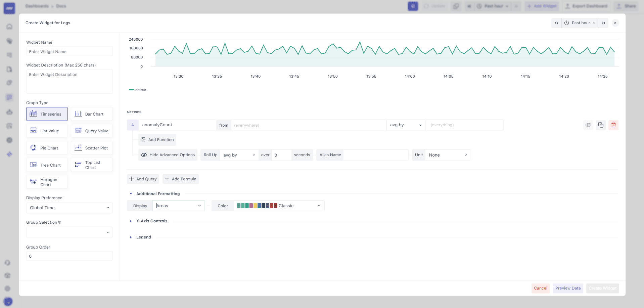Expand the Legend section
The height and width of the screenshot is (308, 644).
(144, 237)
